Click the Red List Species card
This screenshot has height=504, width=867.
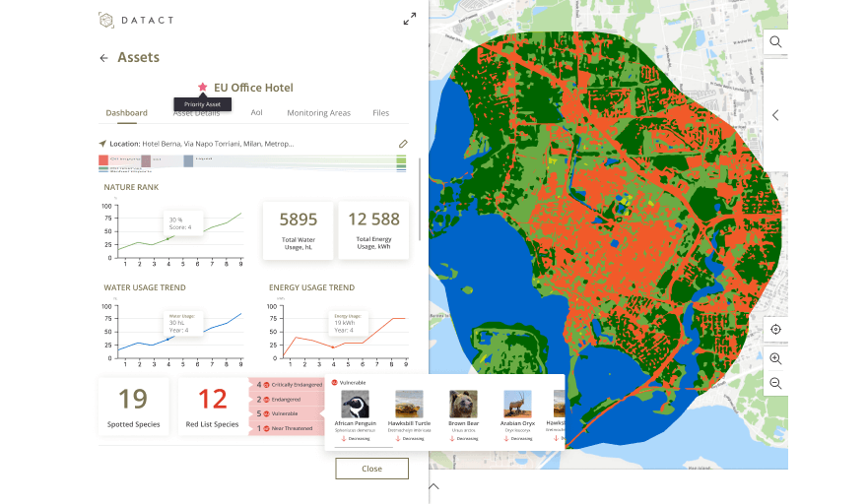212,406
